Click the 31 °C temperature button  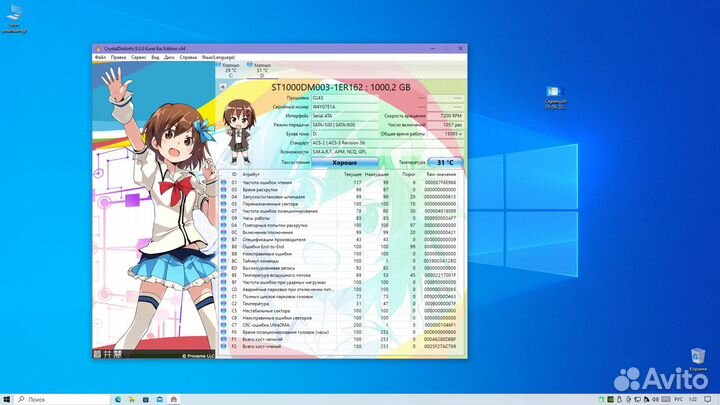pos(444,163)
